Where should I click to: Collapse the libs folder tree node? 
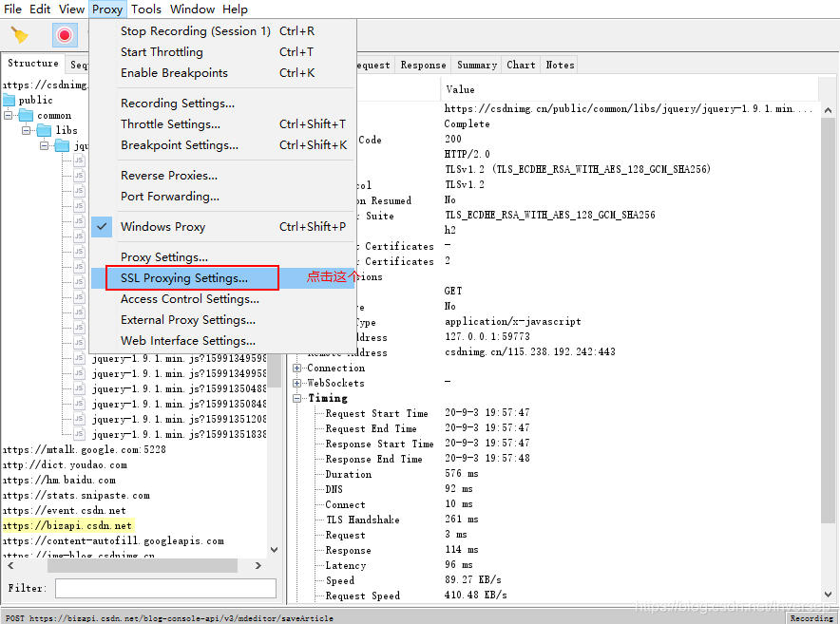point(26,130)
